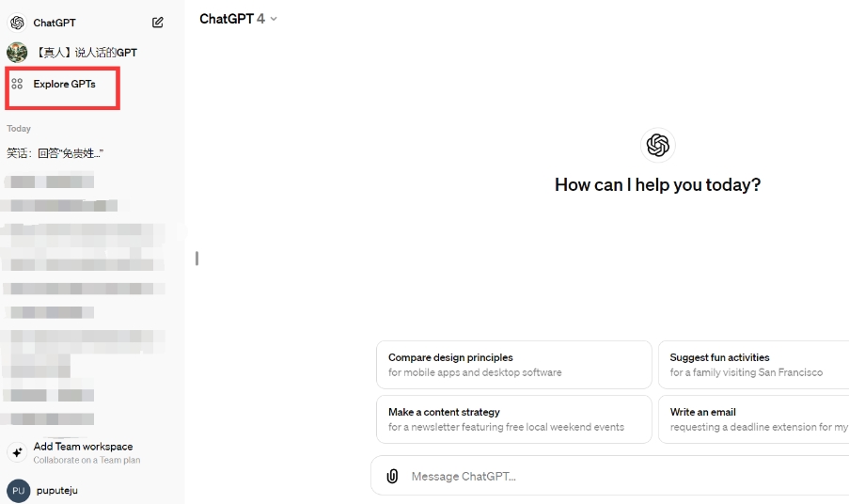Open the 【真人】说人话的GPT sidebar entry
The height and width of the screenshot is (504, 849).
pos(86,53)
